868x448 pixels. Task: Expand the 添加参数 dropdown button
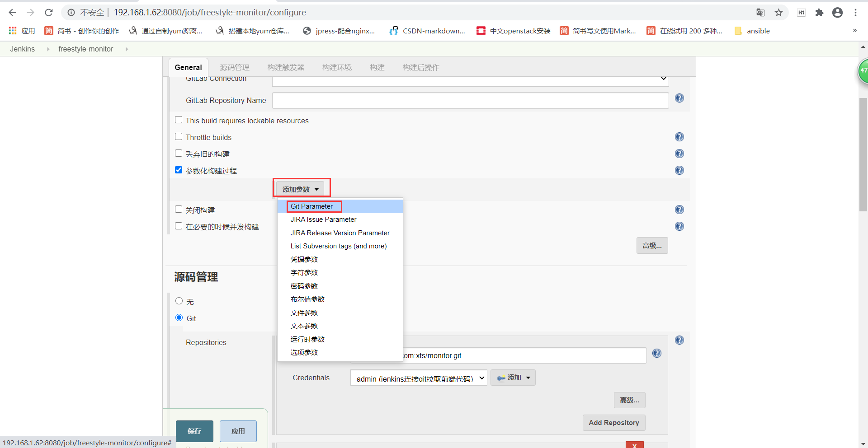(301, 189)
